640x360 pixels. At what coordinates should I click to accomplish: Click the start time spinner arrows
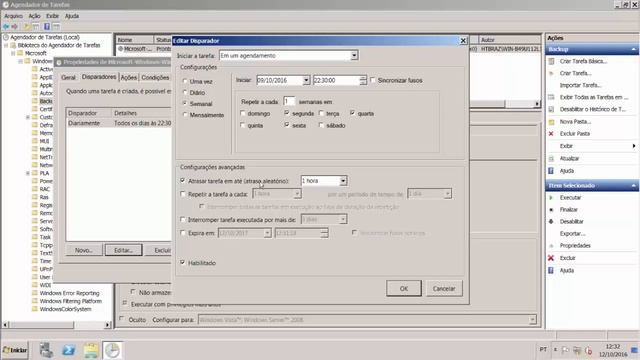363,80
